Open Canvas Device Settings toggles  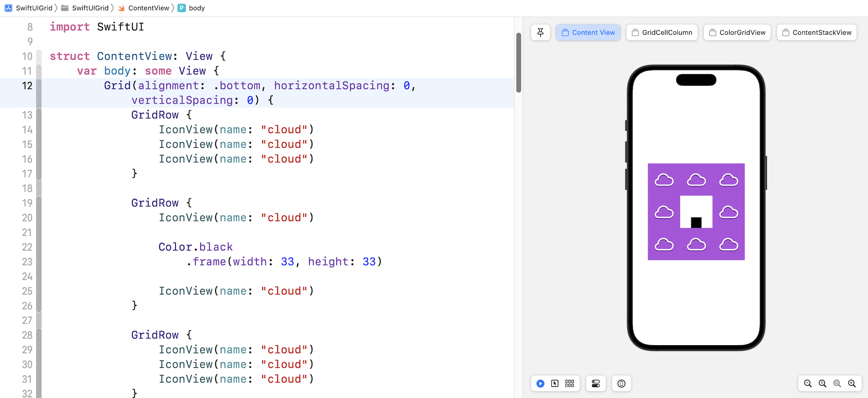[596, 384]
